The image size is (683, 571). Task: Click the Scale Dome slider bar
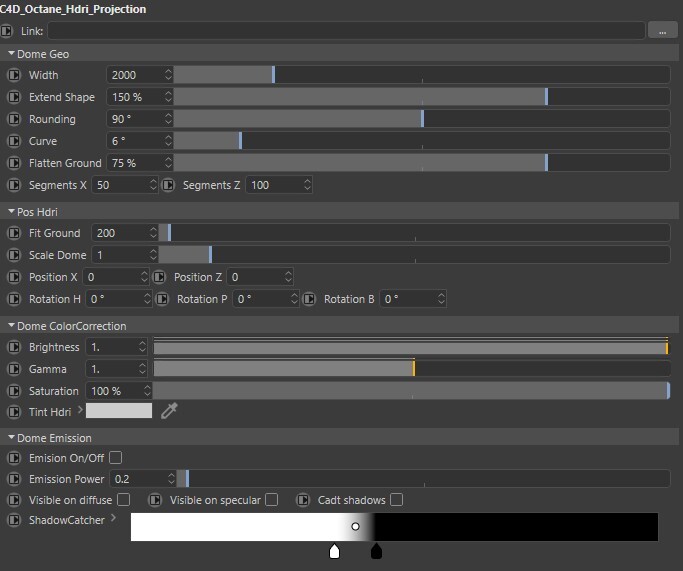414,255
